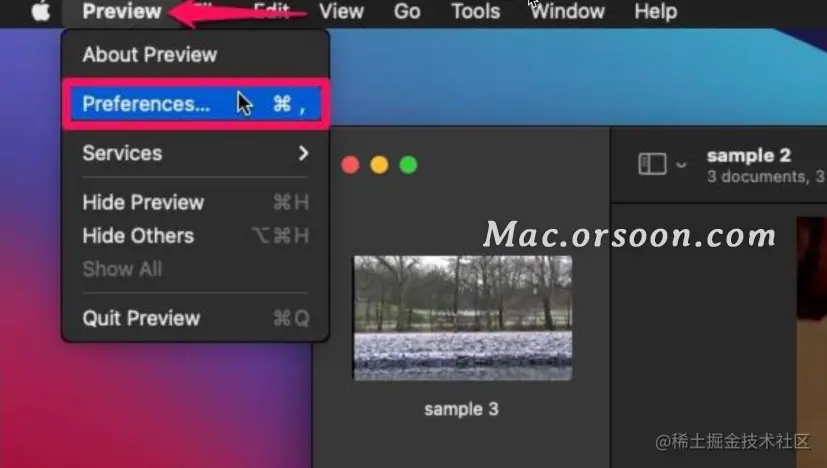Open the sidebar view dropdown chevron

click(681, 165)
